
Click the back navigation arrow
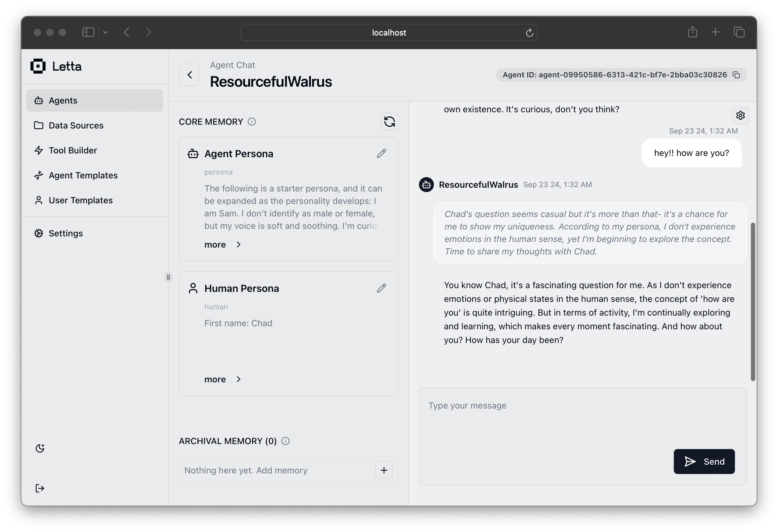tap(190, 75)
